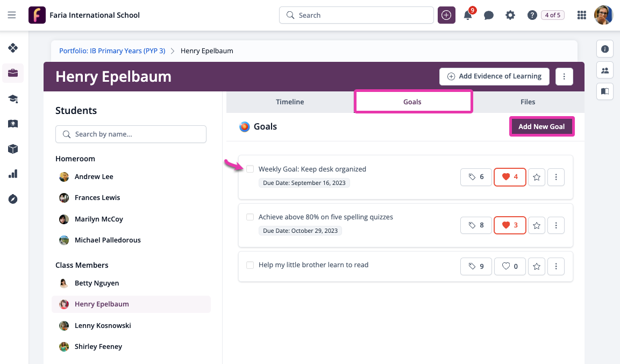Open the messages chat bubble icon
The image size is (620, 364).
point(489,15)
